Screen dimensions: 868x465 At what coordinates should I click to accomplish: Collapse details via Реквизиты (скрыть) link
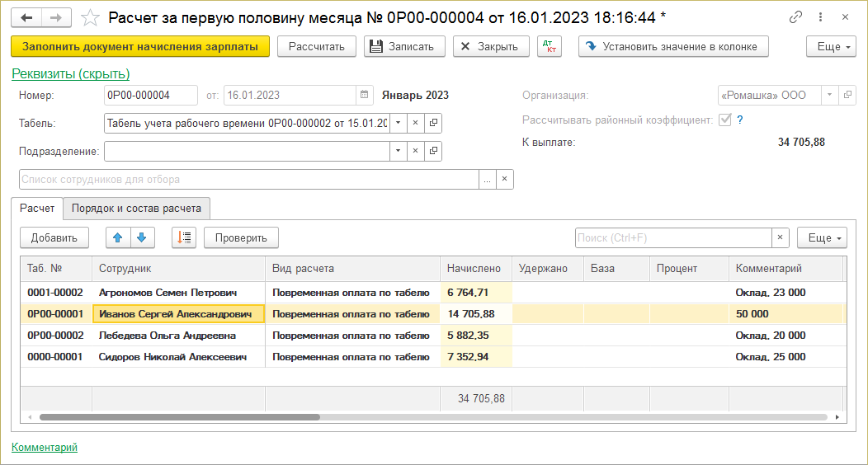coord(71,73)
